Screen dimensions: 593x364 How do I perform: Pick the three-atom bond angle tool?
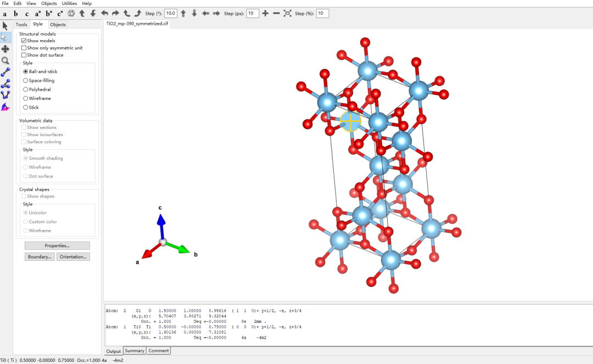(5, 84)
